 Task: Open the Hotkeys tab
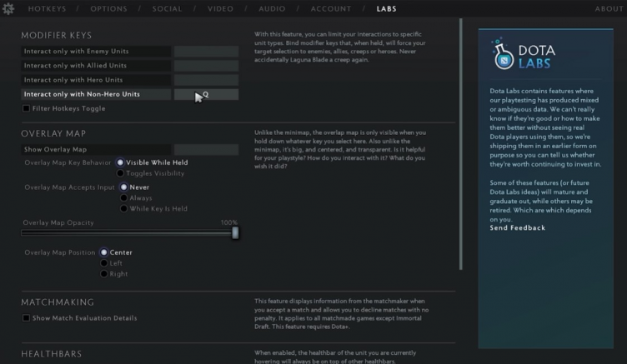[47, 9]
